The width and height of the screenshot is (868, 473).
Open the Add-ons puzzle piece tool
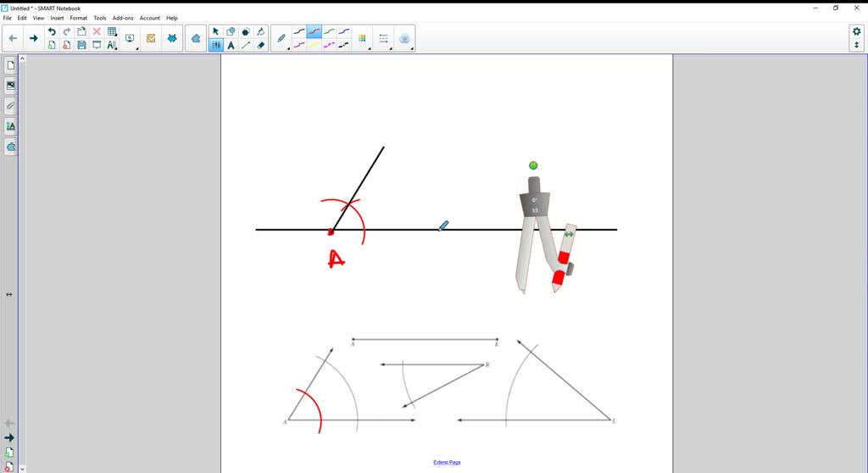pyautogui.click(x=196, y=38)
